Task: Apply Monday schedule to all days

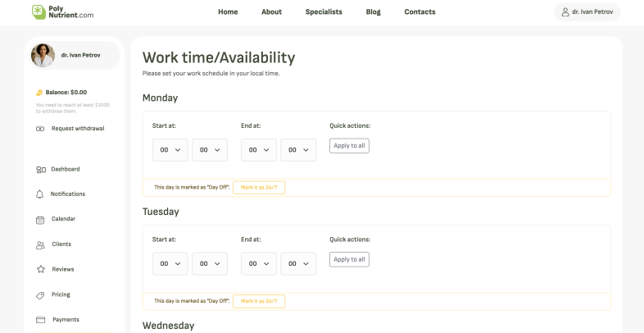Action: [349, 145]
